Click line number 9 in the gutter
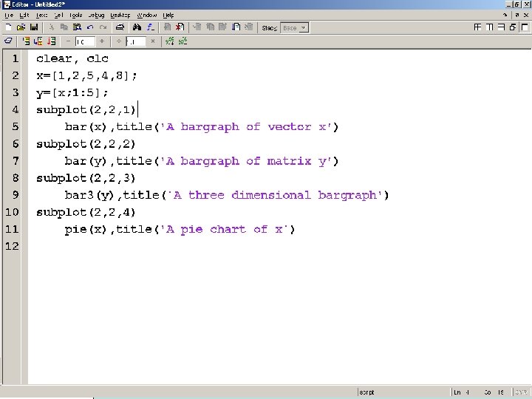This screenshot has height=399, width=532. (16, 195)
